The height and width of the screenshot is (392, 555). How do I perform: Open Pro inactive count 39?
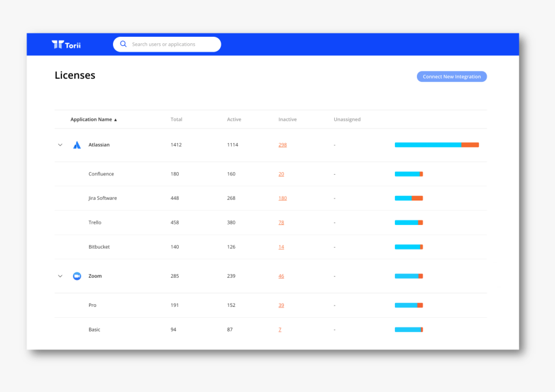click(x=281, y=306)
